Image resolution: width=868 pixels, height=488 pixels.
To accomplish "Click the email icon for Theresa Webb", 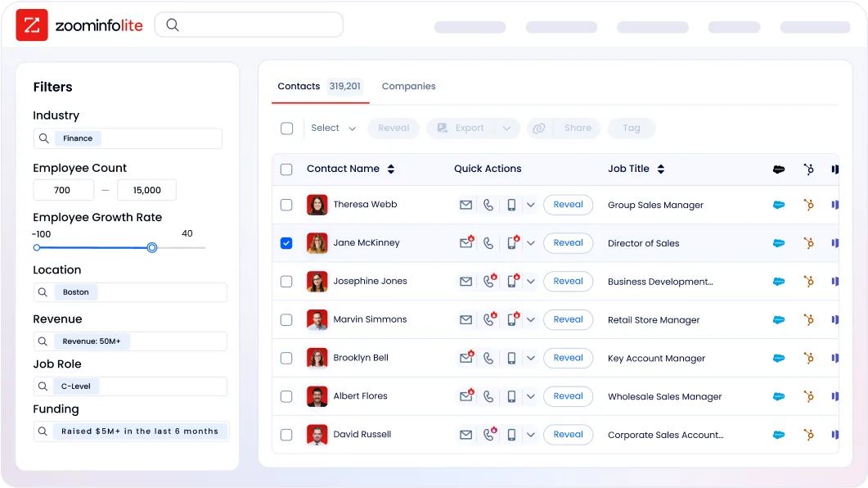I will point(466,205).
